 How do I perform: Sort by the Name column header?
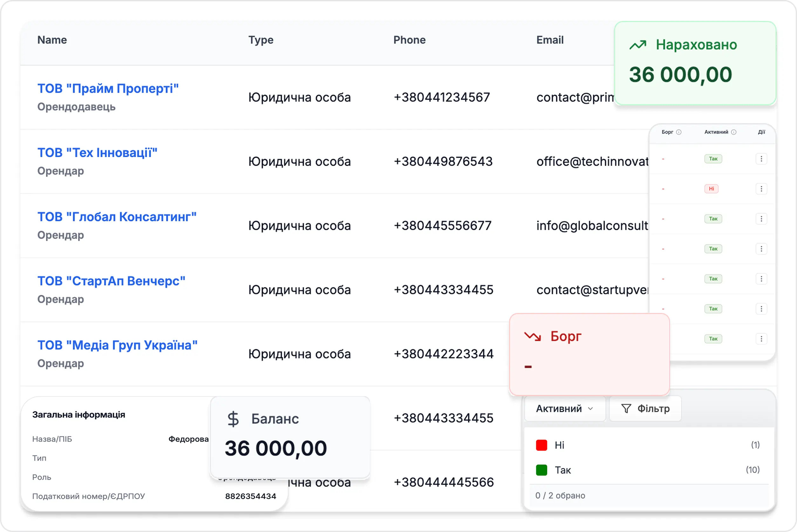[x=52, y=40]
